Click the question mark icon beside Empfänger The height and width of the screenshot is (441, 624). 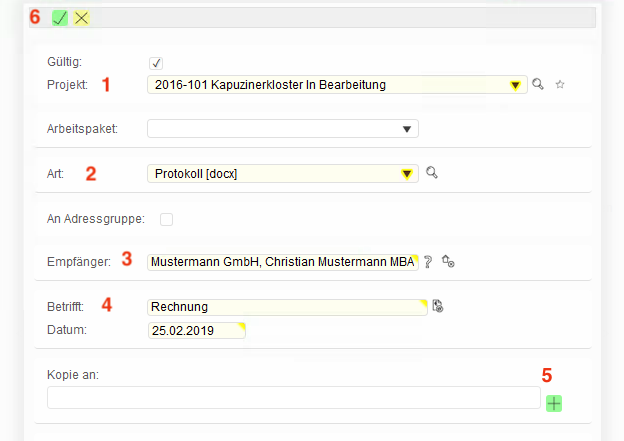(428, 262)
